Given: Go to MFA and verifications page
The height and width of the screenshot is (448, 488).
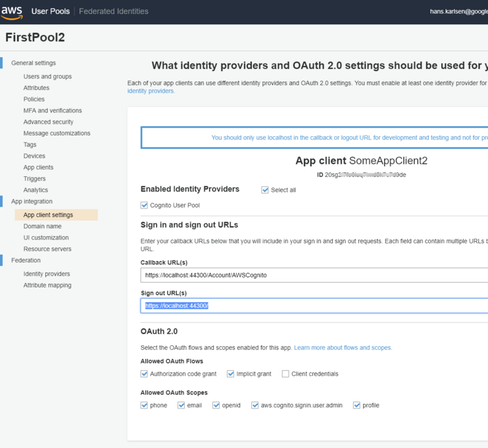Looking at the screenshot, I should coord(53,111).
